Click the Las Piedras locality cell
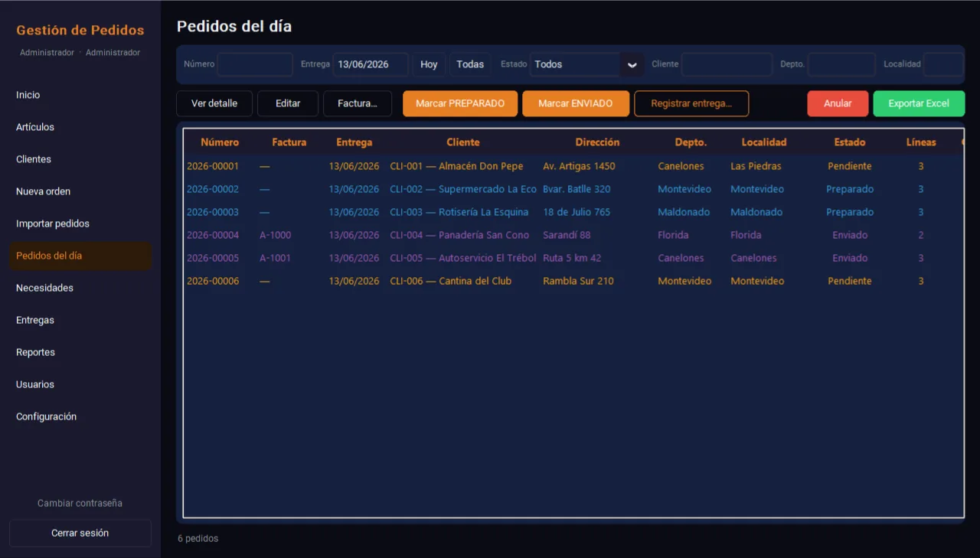This screenshot has width=980, height=558. (755, 166)
